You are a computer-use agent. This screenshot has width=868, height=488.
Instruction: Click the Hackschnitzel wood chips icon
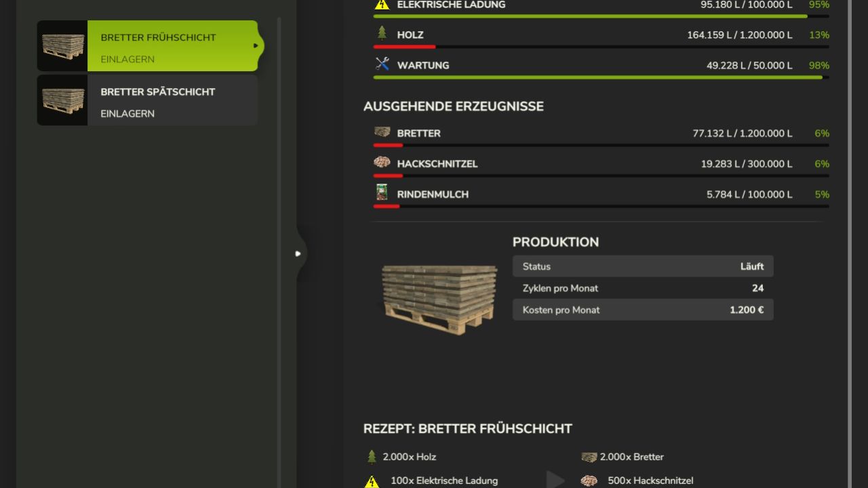pyautogui.click(x=382, y=163)
